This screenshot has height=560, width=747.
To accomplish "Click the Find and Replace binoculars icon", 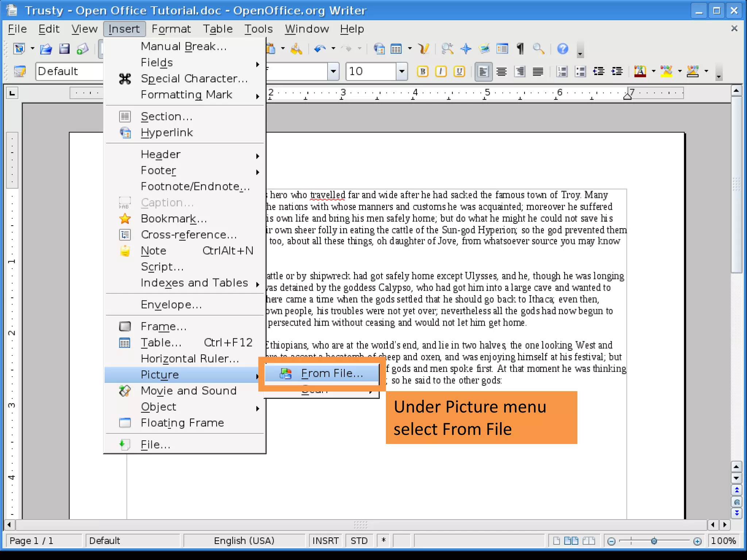I will (x=447, y=48).
